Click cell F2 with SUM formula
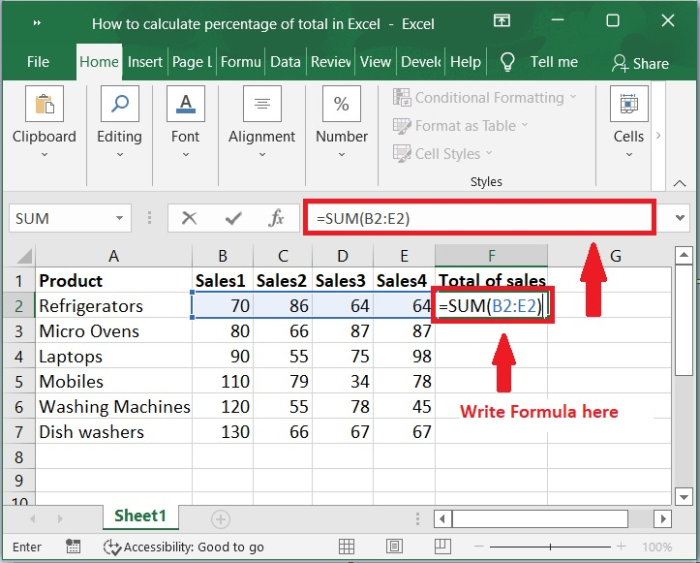700x563 pixels. tap(491, 306)
